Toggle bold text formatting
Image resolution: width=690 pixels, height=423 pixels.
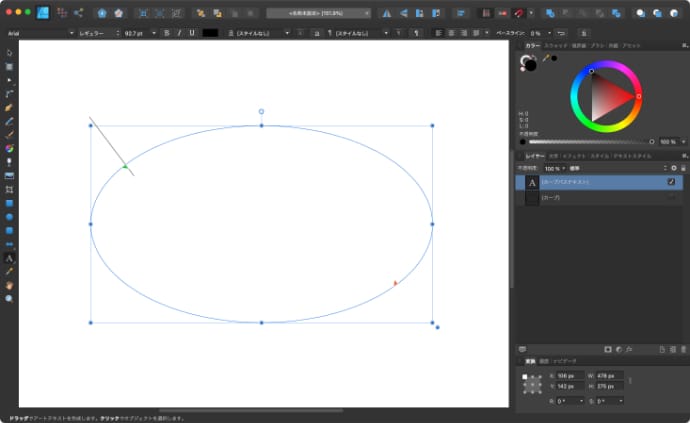coord(166,33)
